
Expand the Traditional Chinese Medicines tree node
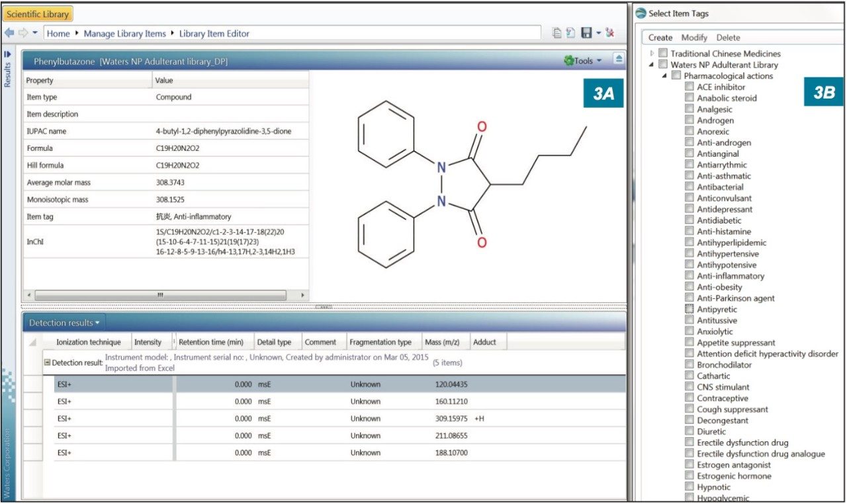point(652,53)
